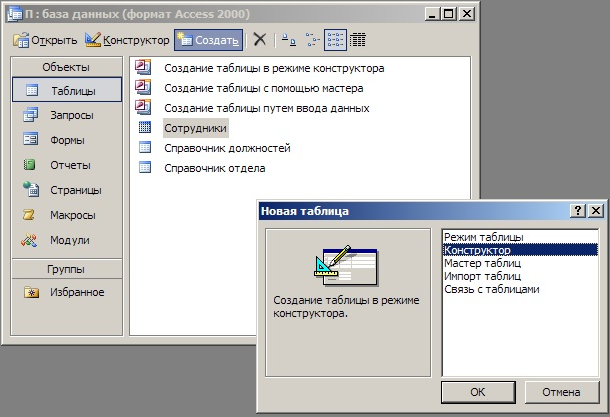The image size is (610, 417).
Task: Switch to details table view icon
Action: coord(358,40)
